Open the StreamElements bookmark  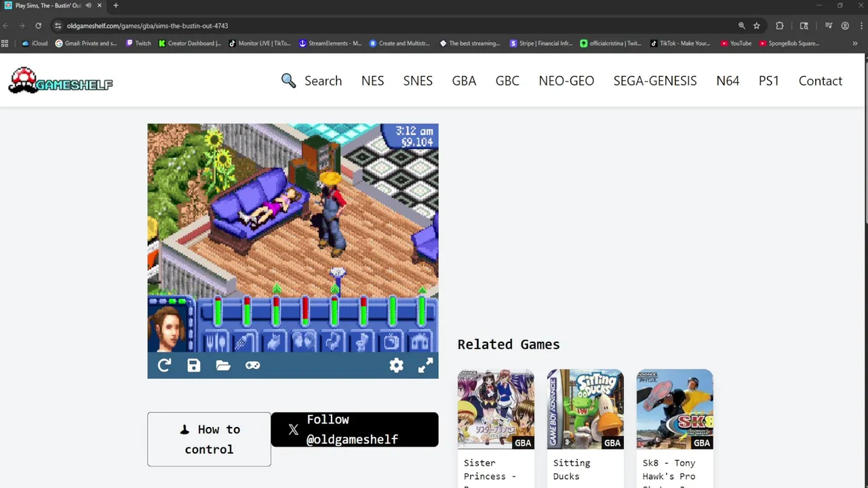330,43
